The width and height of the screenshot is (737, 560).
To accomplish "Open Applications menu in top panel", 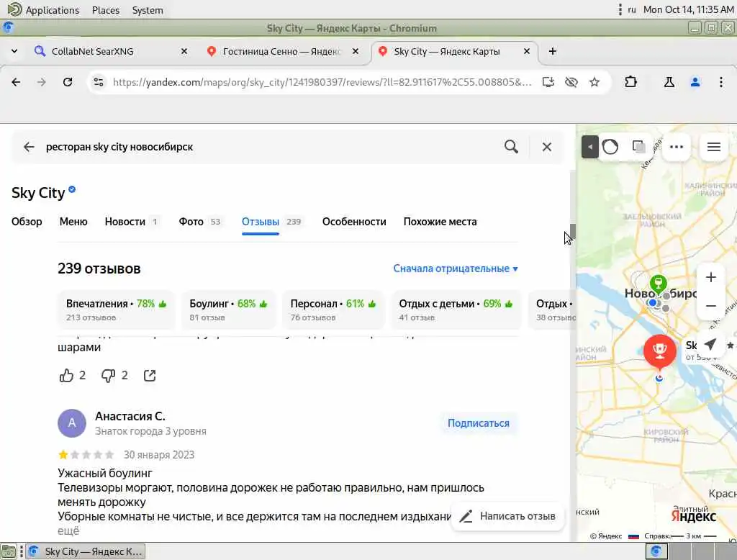I will [44, 10].
